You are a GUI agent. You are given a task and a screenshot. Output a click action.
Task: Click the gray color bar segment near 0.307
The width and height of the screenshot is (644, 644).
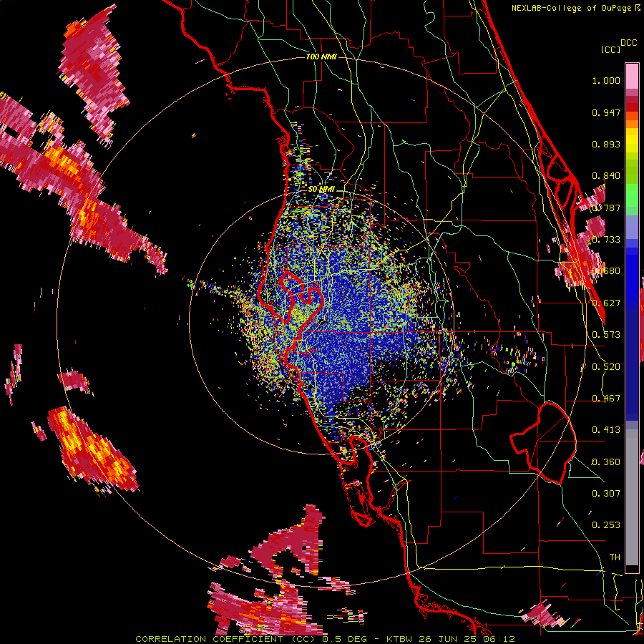pos(632,497)
